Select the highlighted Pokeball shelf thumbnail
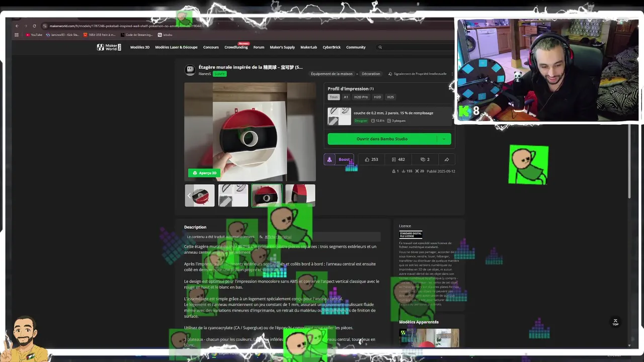 click(x=267, y=196)
